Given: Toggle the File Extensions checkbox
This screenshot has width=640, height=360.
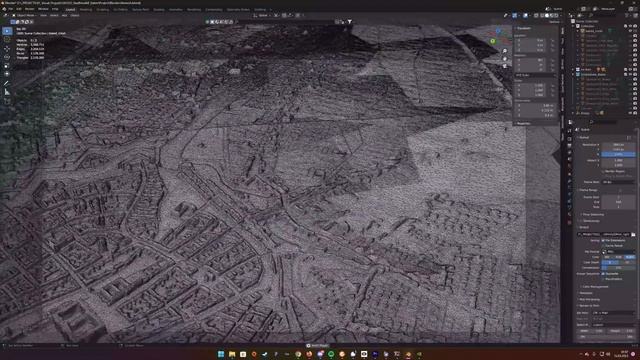Looking at the screenshot, I should click(603, 240).
